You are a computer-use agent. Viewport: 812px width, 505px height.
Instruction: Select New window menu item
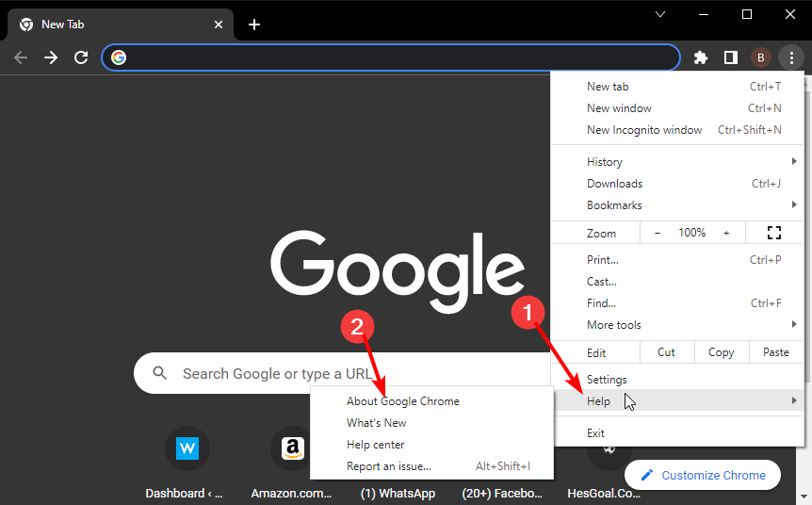678,108
